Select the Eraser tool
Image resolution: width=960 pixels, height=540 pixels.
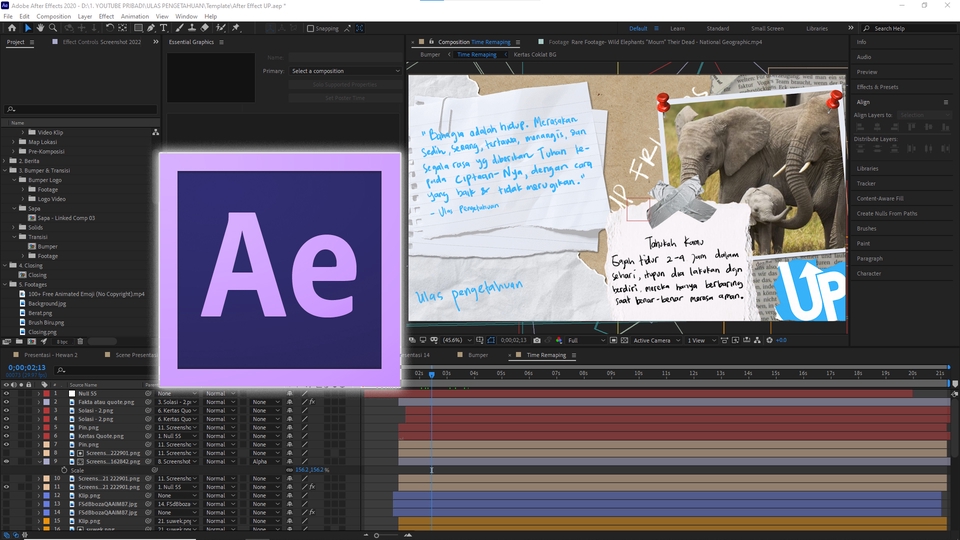[x=204, y=28]
